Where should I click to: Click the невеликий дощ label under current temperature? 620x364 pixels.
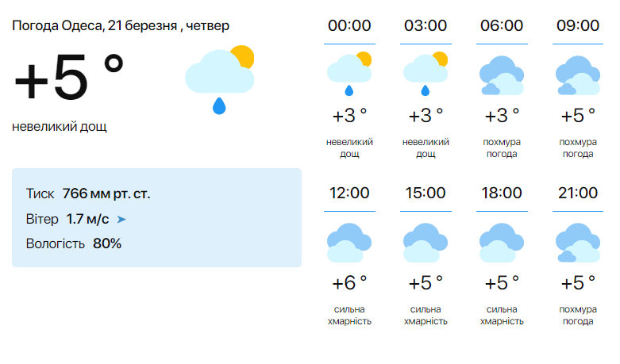60,126
